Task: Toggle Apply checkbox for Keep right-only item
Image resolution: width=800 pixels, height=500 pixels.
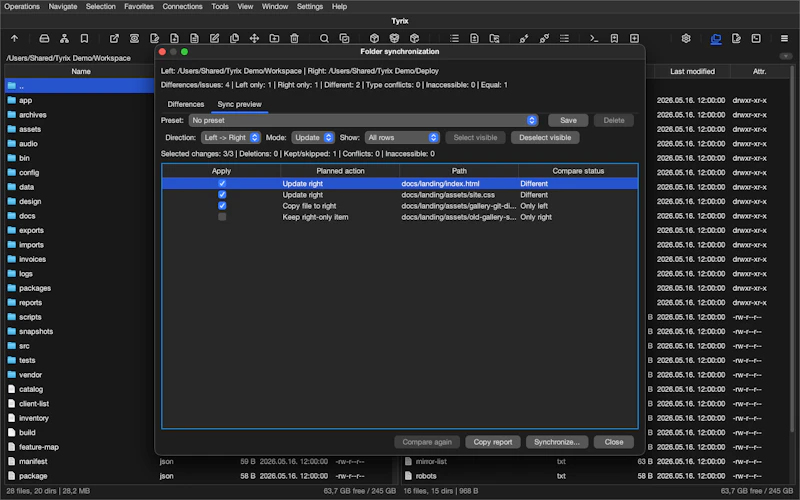Action: [222, 217]
